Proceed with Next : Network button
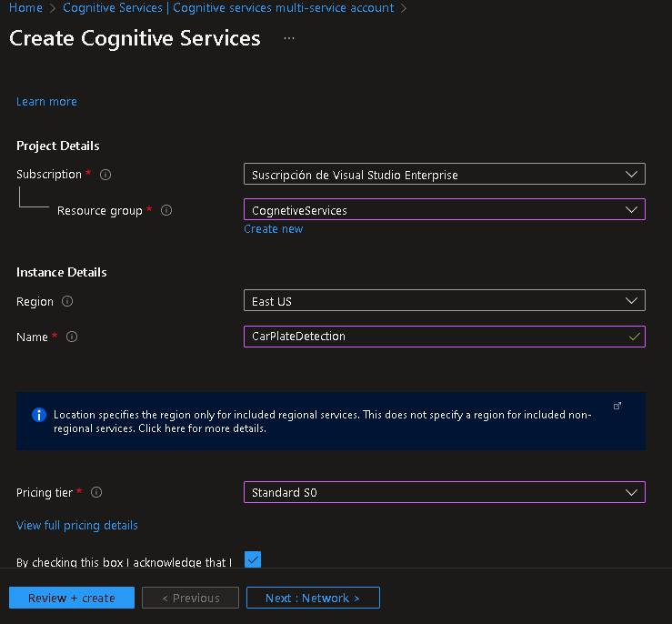This screenshot has width=672, height=624. 313,598
